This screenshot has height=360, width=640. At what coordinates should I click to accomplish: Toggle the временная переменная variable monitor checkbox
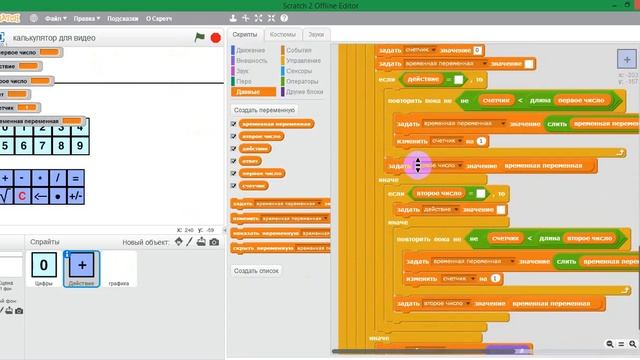pos(233,124)
